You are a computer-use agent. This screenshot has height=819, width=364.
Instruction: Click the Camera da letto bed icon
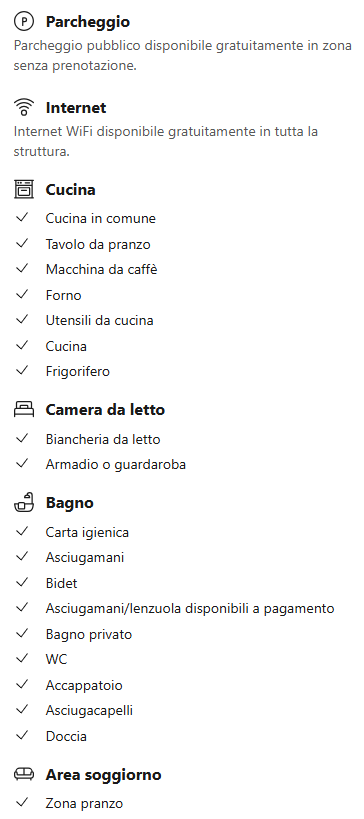coord(24,410)
